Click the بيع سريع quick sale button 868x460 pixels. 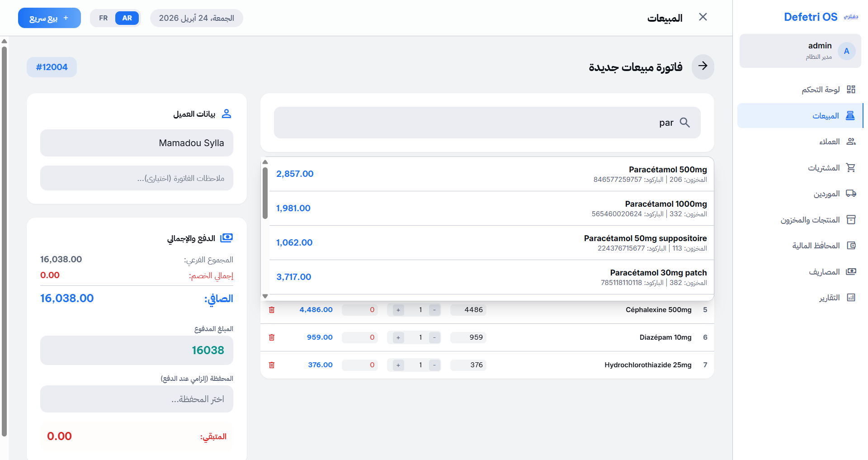tap(49, 18)
